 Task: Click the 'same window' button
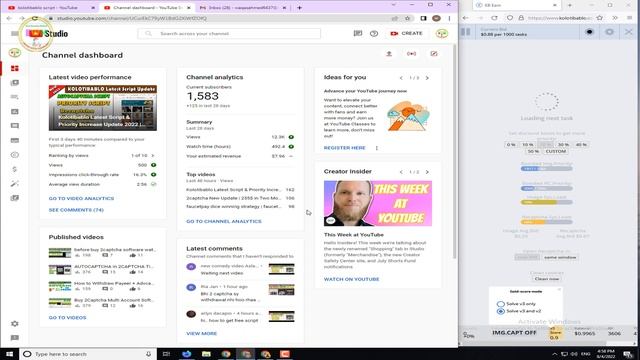click(x=560, y=258)
